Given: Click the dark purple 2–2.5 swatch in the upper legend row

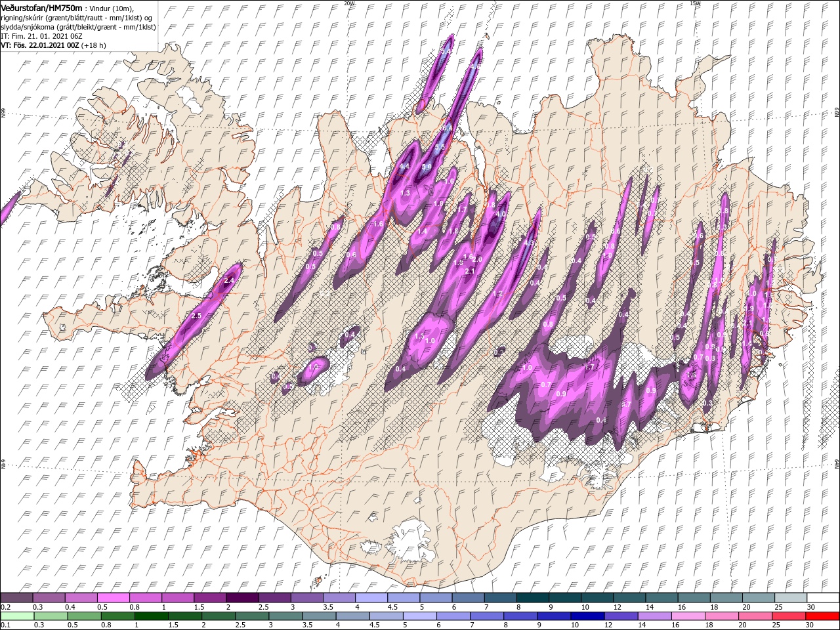Looking at the screenshot, I should (x=242, y=598).
